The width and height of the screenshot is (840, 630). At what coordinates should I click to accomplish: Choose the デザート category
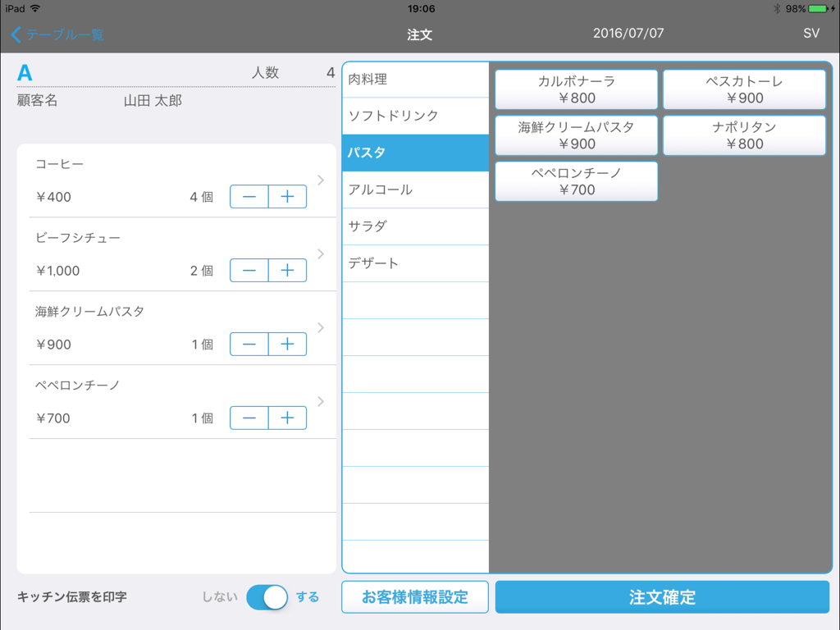click(415, 263)
